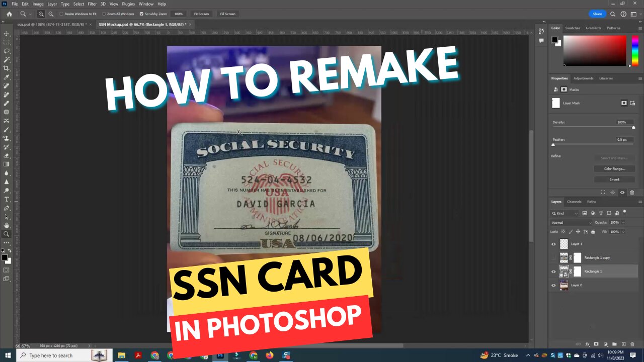Click the Density slider handle
Viewport: 644px width, 362px height.
(x=633, y=127)
